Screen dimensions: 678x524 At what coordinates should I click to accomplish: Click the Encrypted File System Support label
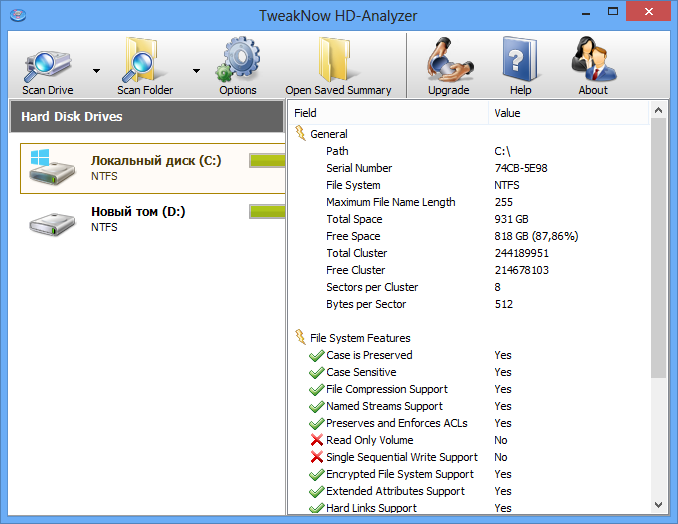tap(400, 474)
